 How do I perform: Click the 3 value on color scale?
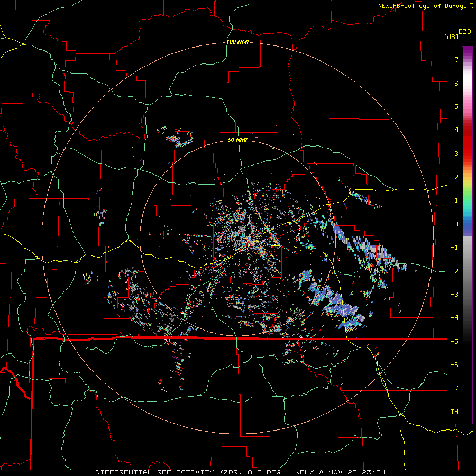456,153
